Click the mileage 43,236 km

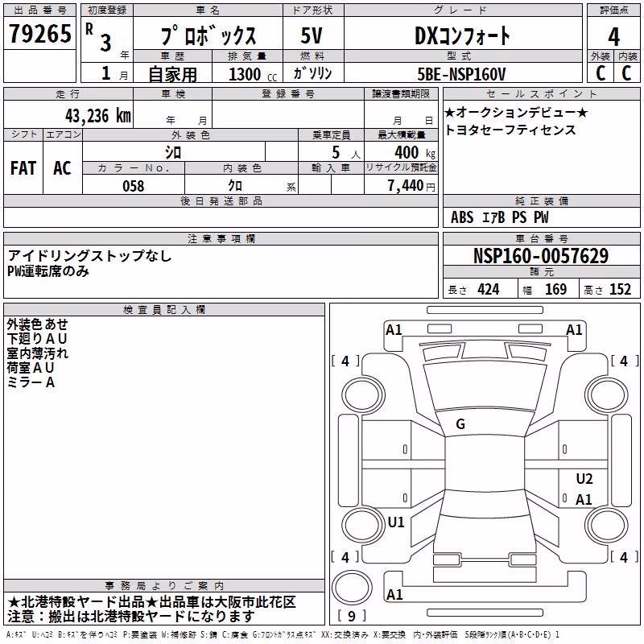point(97,116)
